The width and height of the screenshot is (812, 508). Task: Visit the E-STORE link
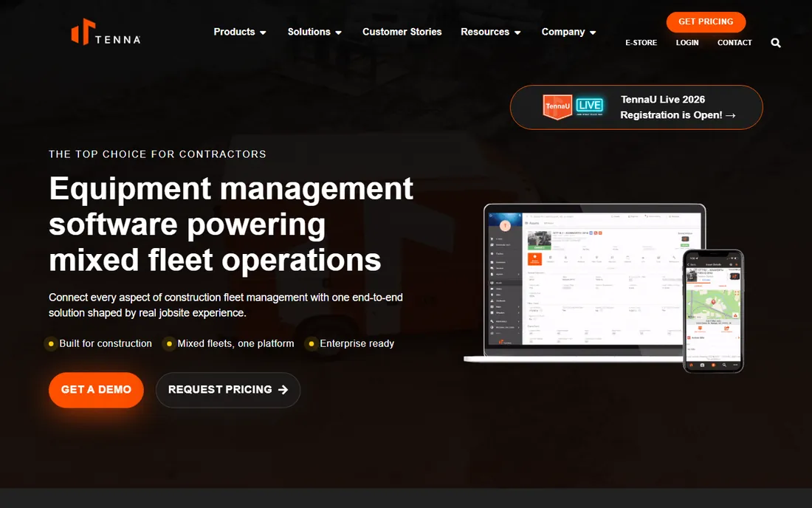coord(641,43)
